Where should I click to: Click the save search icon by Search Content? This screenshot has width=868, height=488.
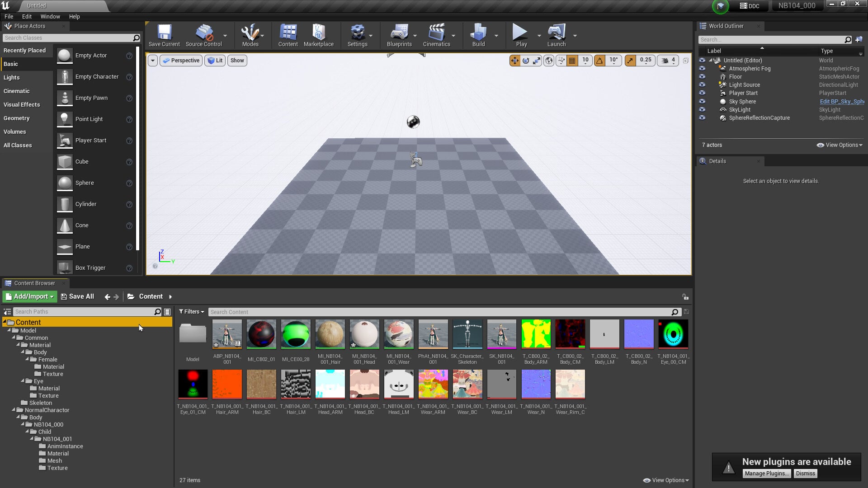[x=686, y=312]
